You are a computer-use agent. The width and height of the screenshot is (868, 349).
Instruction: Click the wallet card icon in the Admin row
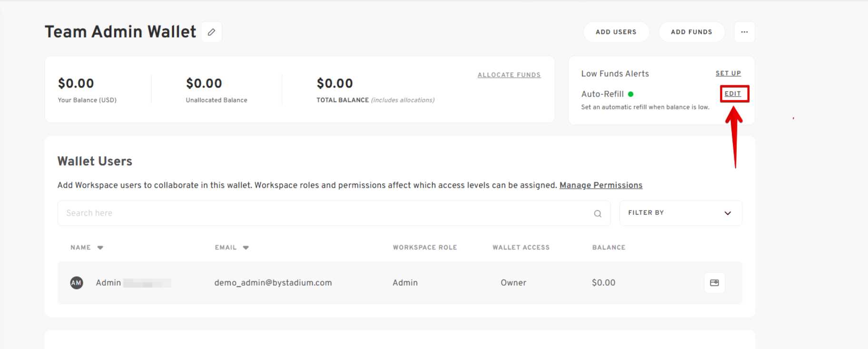pyautogui.click(x=714, y=283)
